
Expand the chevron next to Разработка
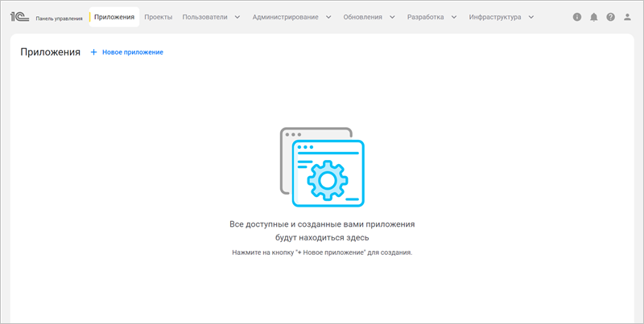pyautogui.click(x=454, y=17)
